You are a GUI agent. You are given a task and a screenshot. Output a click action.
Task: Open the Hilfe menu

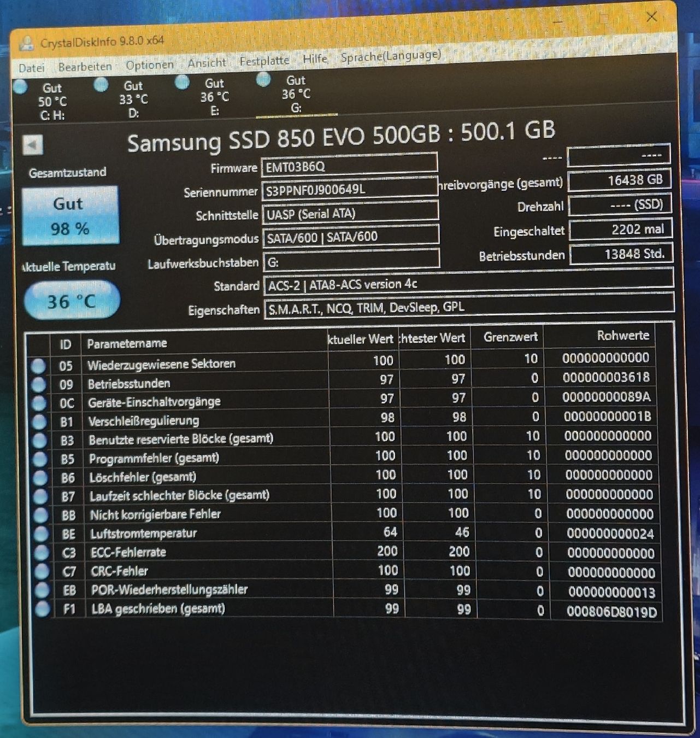pyautogui.click(x=315, y=58)
